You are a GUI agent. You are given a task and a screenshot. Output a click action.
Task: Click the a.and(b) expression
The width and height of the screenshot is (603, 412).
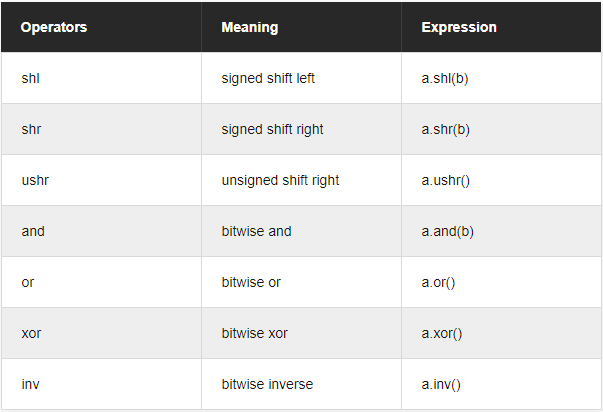[x=447, y=231]
